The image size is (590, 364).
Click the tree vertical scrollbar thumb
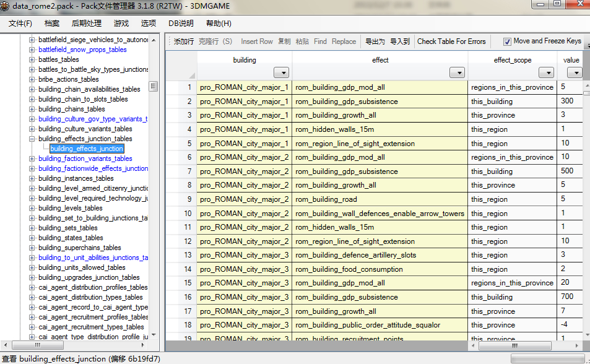point(153,86)
